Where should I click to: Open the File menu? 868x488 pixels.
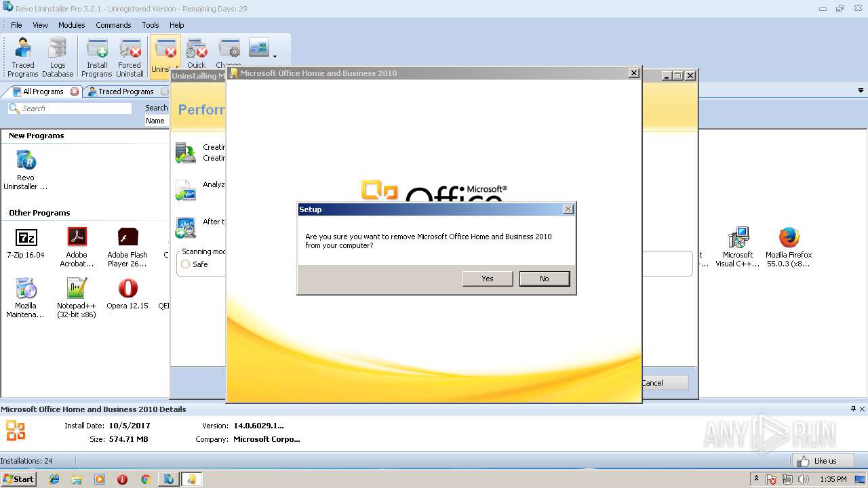(16, 25)
